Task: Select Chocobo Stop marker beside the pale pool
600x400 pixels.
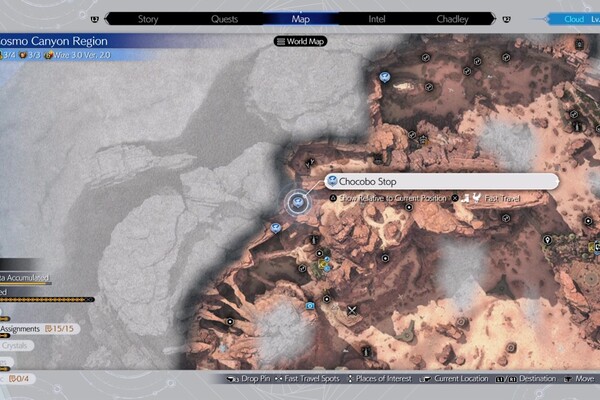Action: (385, 77)
